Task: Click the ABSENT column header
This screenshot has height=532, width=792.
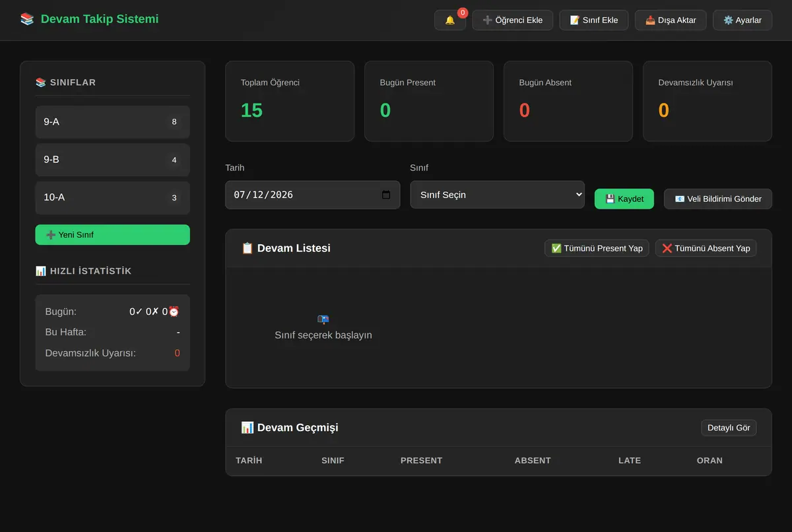Action: [x=533, y=460]
